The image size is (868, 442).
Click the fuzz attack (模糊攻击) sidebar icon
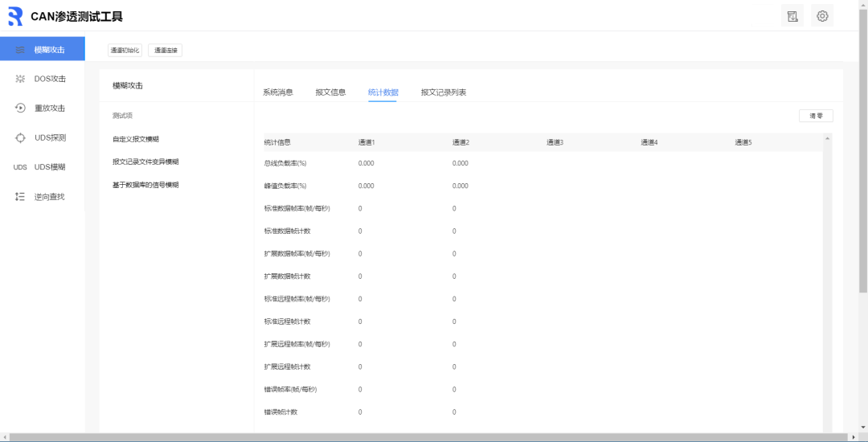[x=20, y=50]
